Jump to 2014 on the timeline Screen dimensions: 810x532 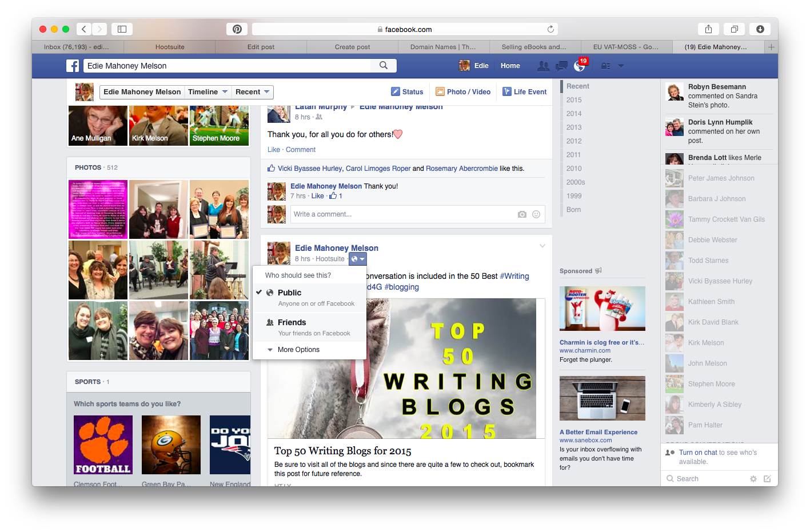coord(574,114)
